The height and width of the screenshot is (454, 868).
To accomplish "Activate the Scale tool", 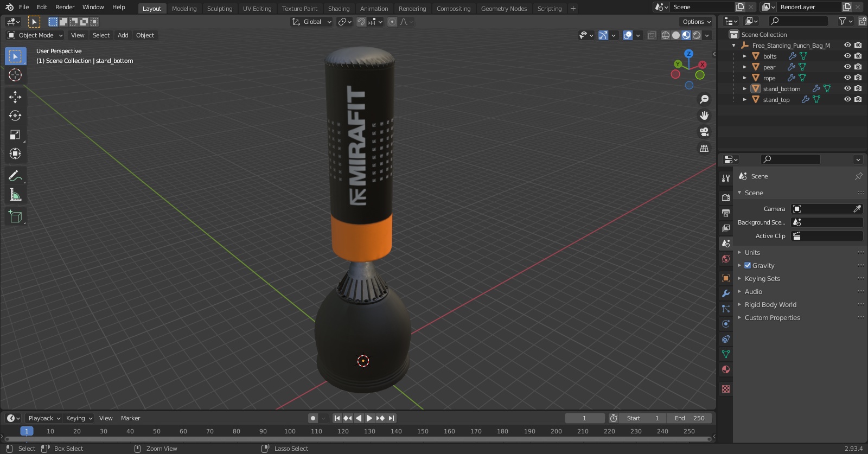I will (x=15, y=135).
